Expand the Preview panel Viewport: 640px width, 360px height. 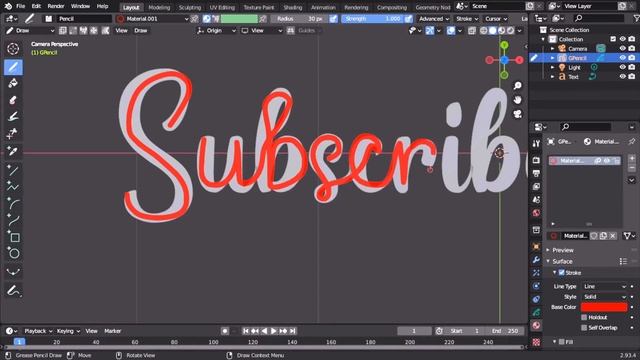(563, 250)
